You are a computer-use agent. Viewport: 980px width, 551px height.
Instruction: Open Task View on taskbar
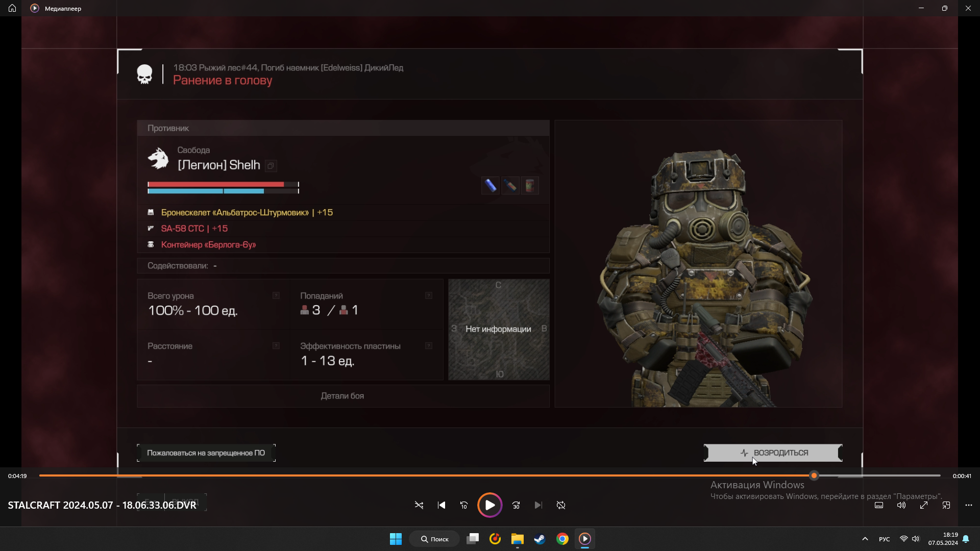click(x=473, y=539)
